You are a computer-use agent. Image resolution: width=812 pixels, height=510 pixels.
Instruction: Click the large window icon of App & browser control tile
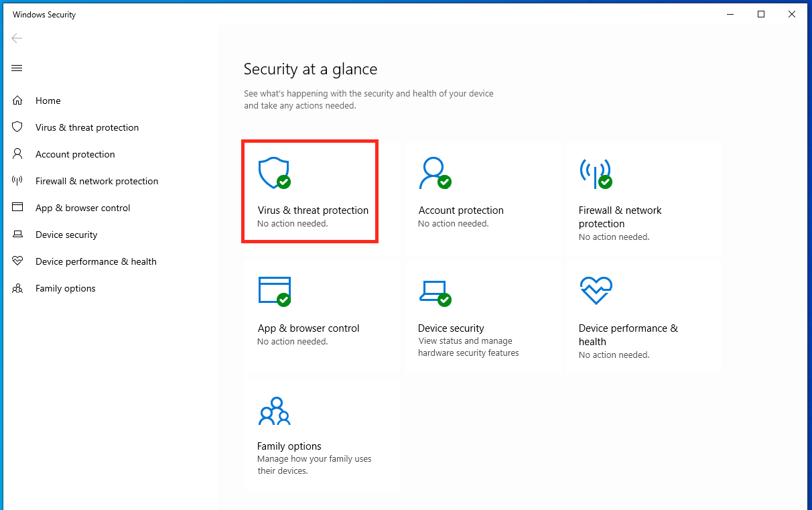tap(274, 292)
